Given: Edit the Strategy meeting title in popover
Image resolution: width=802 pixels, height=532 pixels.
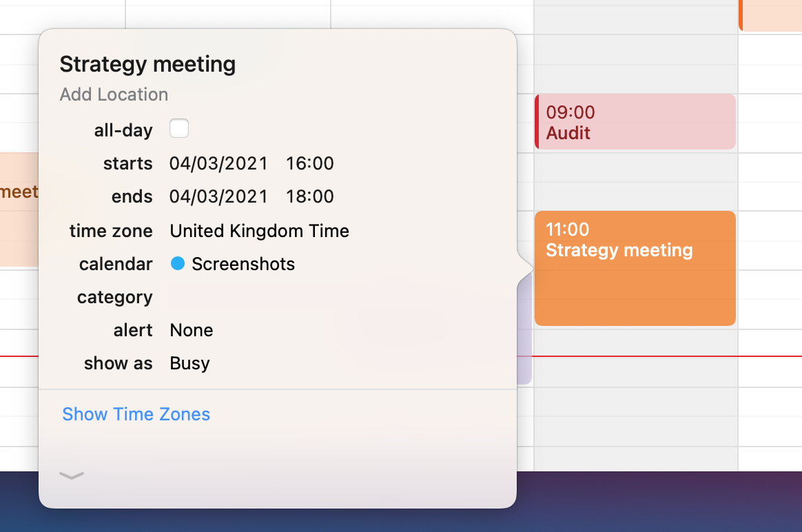Looking at the screenshot, I should click(x=148, y=65).
